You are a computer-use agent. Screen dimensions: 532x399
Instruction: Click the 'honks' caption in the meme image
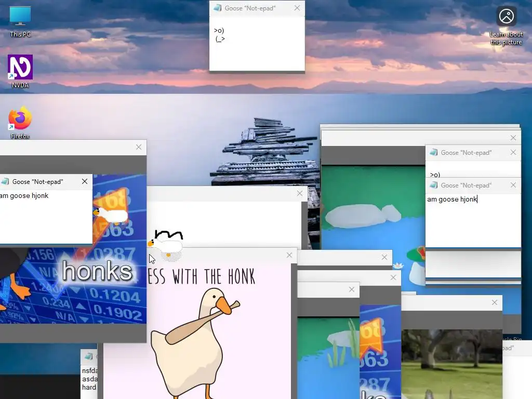[x=97, y=271]
